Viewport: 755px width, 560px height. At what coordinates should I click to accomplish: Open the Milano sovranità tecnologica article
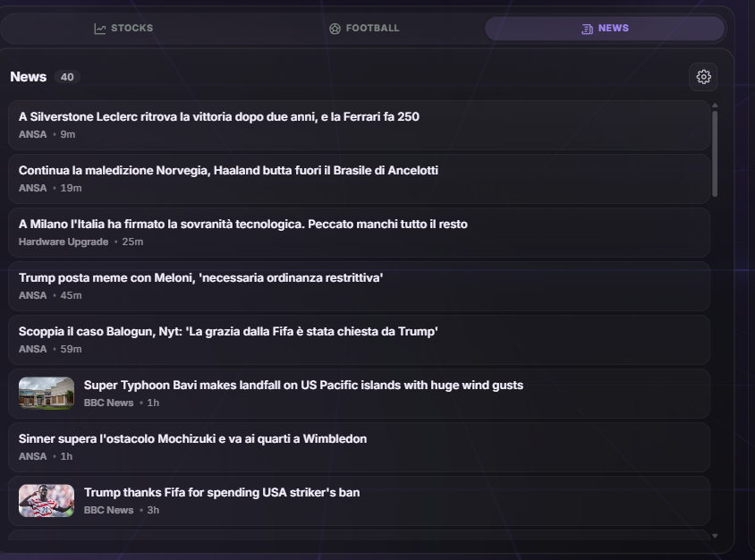[x=359, y=233]
